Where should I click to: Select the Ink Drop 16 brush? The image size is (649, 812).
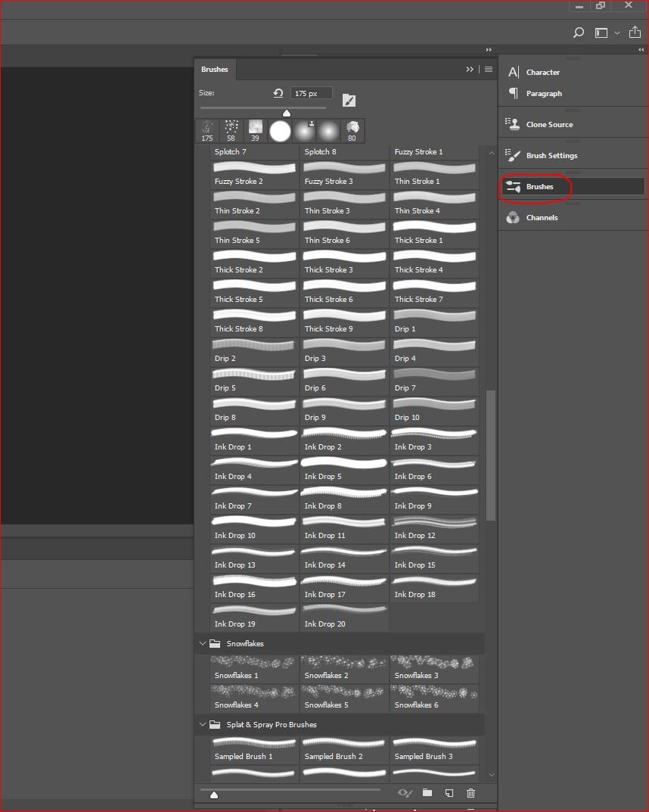(x=255, y=588)
